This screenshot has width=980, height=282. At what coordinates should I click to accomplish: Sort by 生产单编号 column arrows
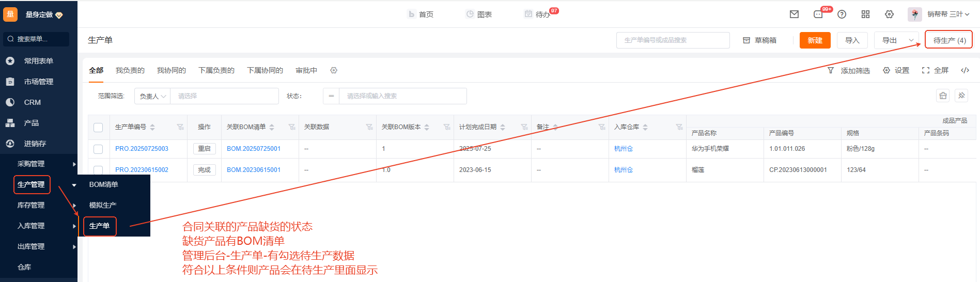(x=152, y=127)
